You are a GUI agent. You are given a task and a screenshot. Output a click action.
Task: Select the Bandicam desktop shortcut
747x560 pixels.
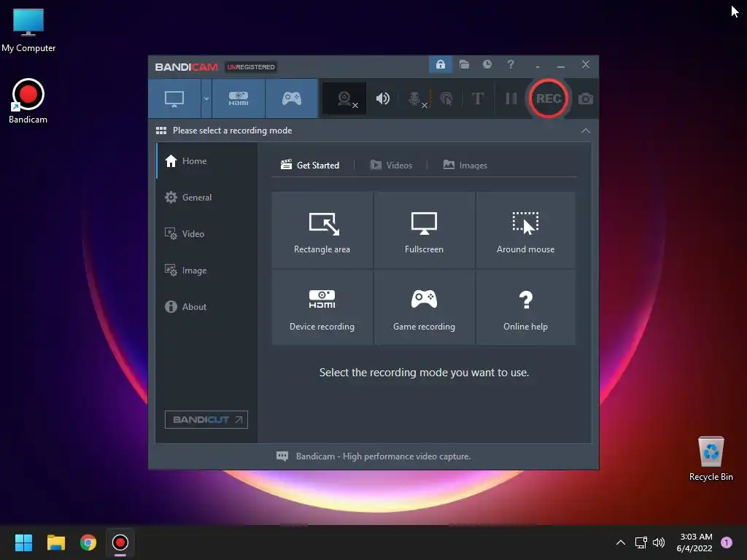coord(28,101)
